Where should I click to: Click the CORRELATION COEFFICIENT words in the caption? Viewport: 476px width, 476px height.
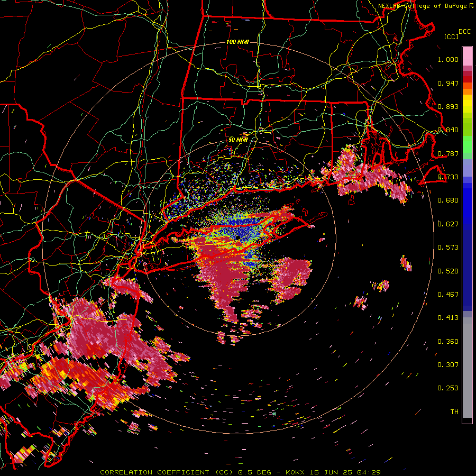click(154, 472)
